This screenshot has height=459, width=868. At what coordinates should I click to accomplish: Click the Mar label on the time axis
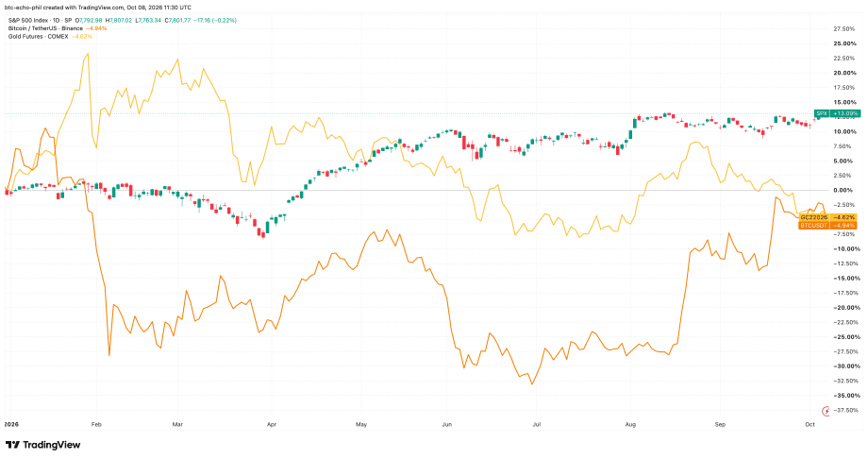point(177,425)
